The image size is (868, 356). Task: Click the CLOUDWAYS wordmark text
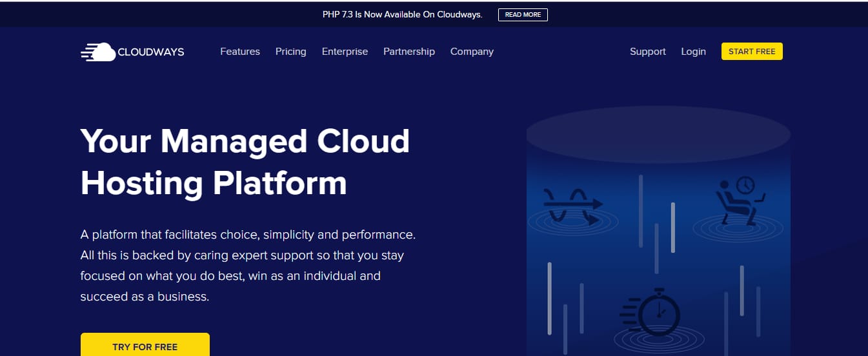(x=151, y=52)
